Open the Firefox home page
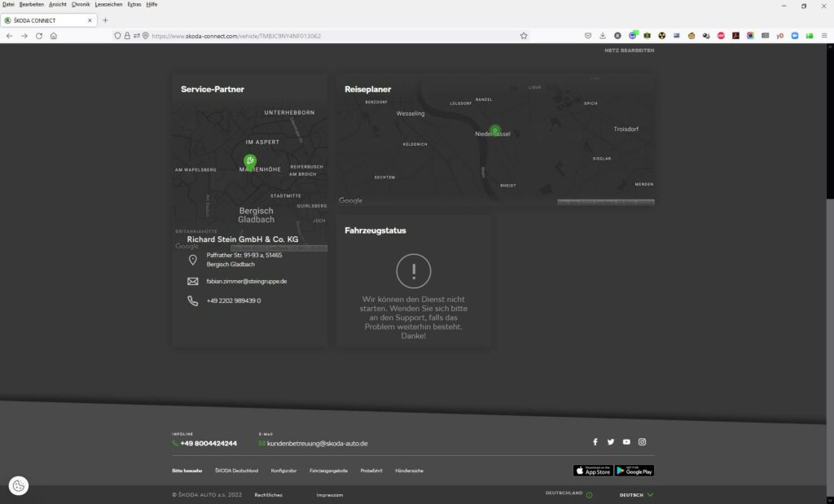Image resolution: width=834 pixels, height=504 pixels. 54,36
